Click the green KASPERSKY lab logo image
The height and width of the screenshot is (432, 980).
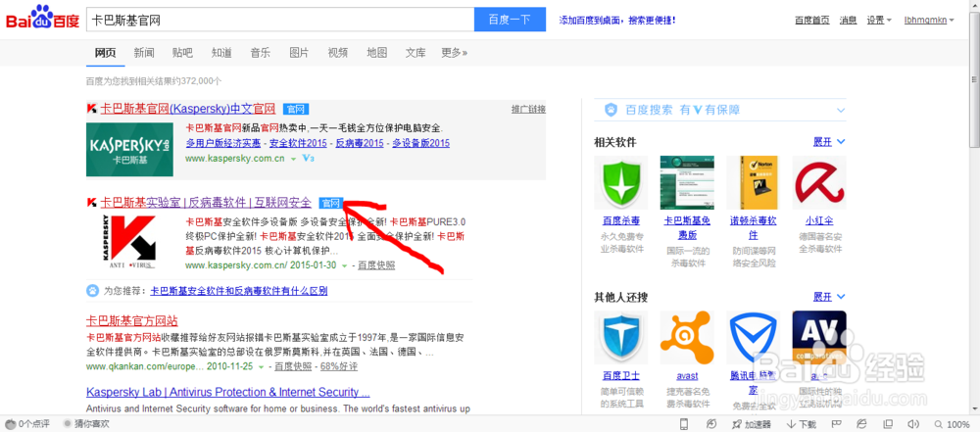130,150
